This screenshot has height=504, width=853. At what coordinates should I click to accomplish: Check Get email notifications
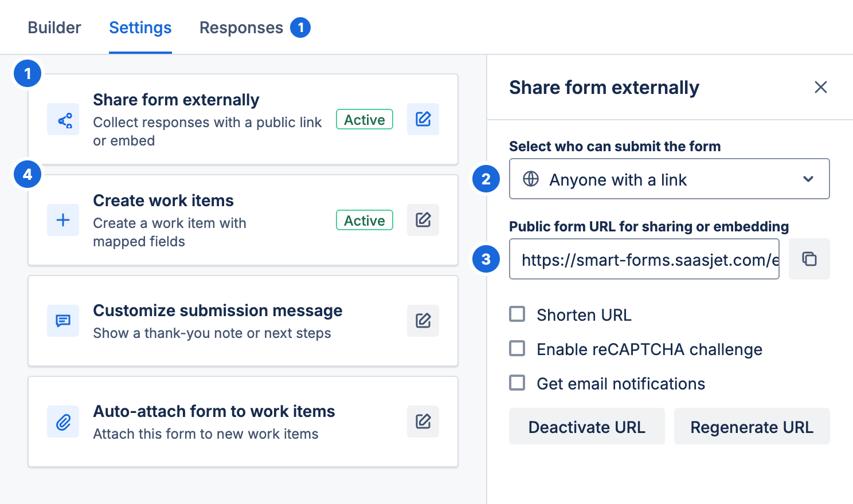(517, 383)
